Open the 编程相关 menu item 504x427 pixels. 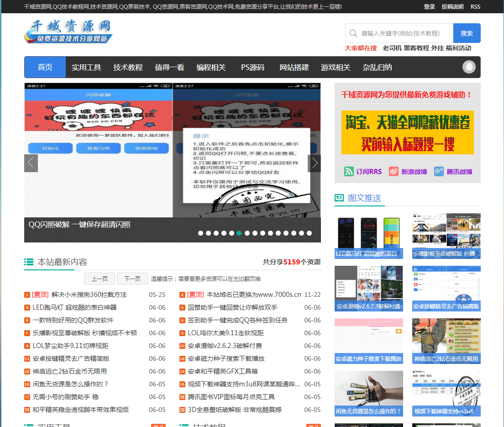coord(211,67)
